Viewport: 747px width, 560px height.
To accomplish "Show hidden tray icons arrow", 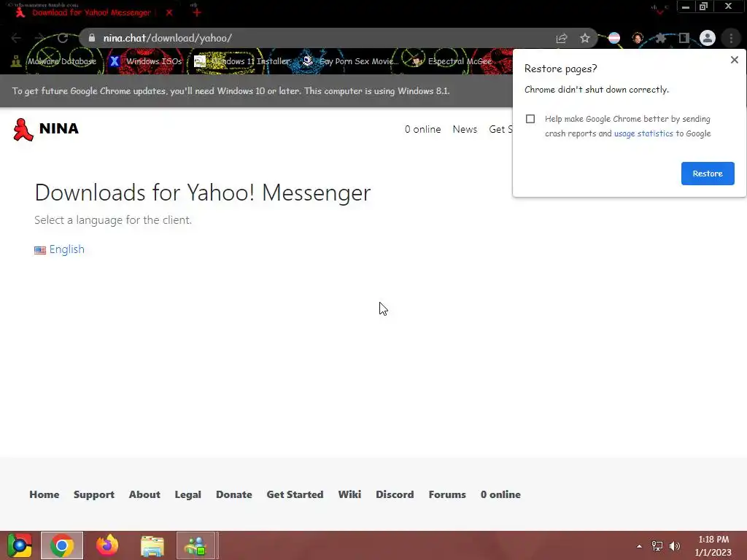I will click(x=639, y=546).
